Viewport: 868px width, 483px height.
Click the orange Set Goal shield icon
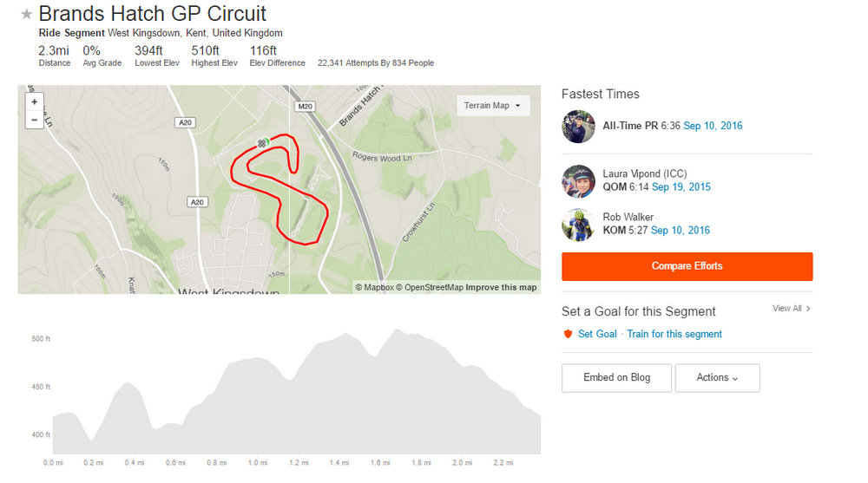[x=568, y=334]
